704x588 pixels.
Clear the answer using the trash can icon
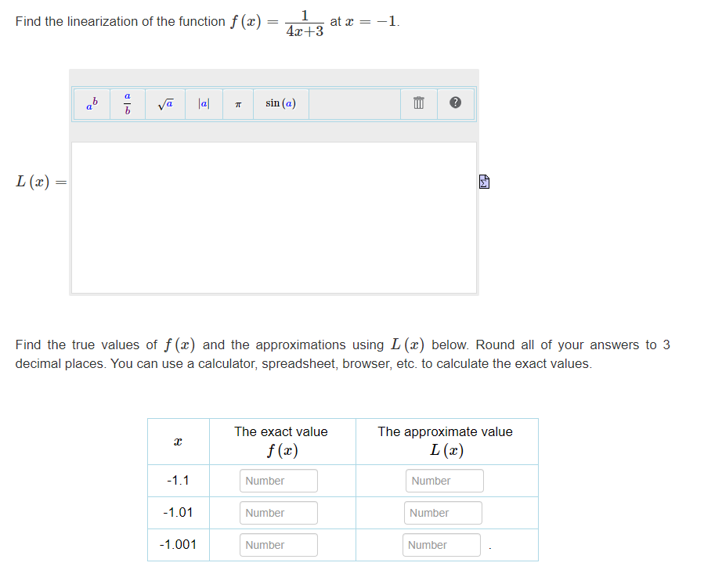point(417,103)
